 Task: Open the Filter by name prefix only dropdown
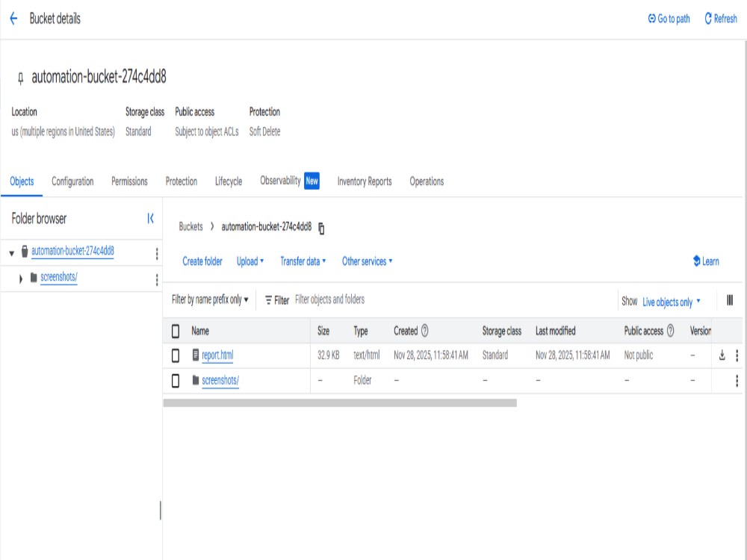(x=210, y=299)
